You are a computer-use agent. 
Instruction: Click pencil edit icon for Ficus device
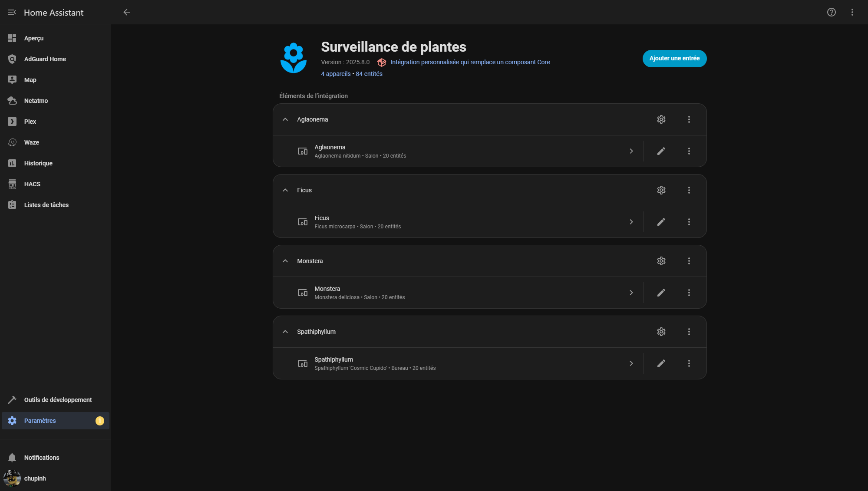661,222
